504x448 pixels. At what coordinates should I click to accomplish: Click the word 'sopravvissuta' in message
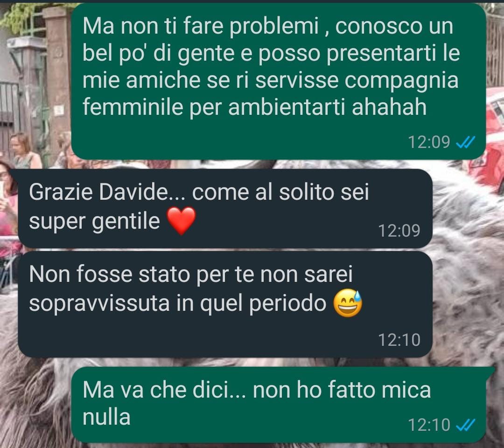point(99,303)
